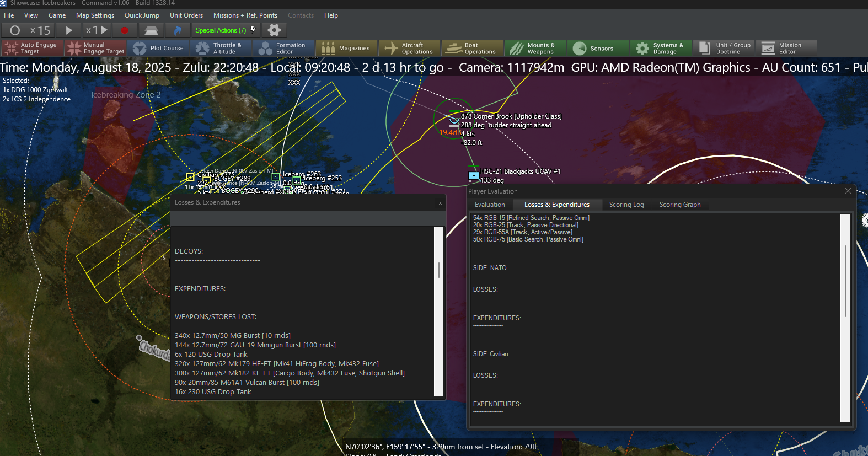
Task: Open the Magazines panel
Action: pos(347,49)
